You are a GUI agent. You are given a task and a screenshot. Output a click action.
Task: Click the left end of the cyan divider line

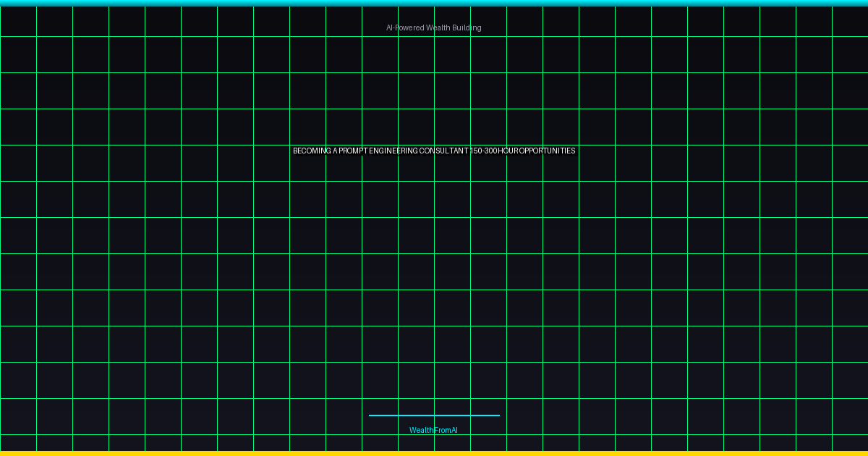pyautogui.click(x=371, y=415)
